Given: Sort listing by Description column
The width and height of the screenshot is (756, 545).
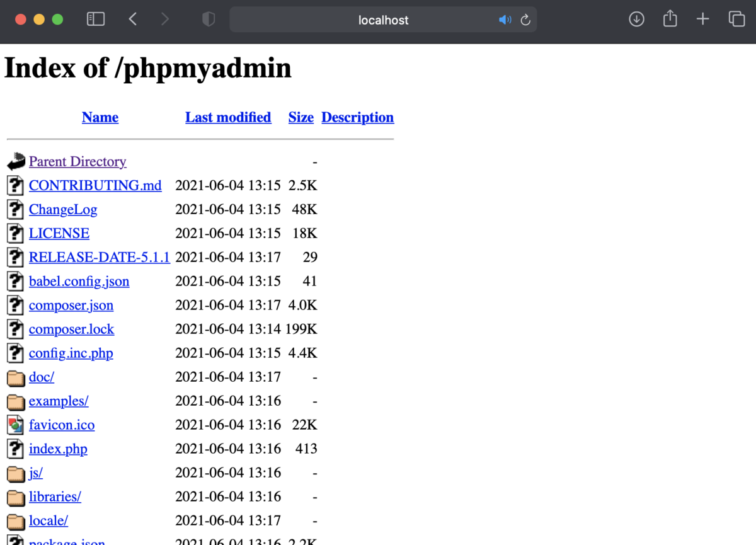Looking at the screenshot, I should click(x=358, y=117).
